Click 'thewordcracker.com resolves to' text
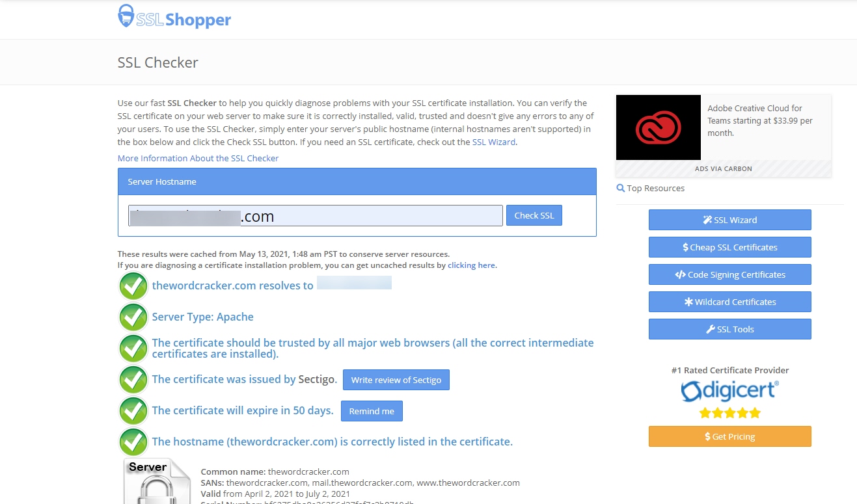Image resolution: width=857 pixels, height=504 pixels. (233, 285)
